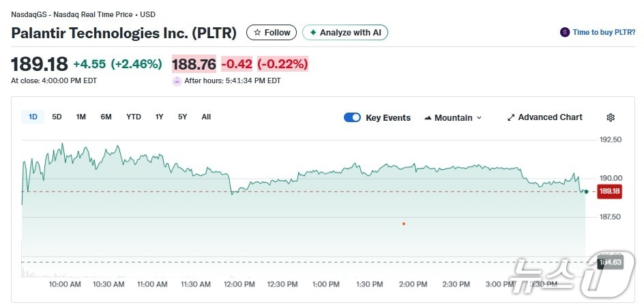Show the 6M time range
644x307 pixels.
tap(106, 117)
